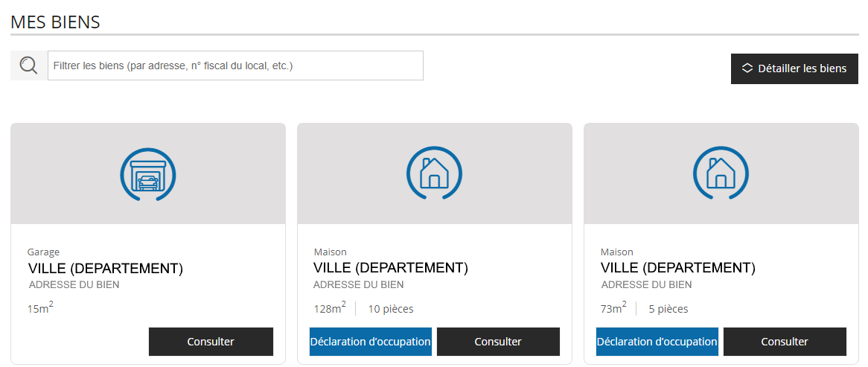Click the 73m² surface value
This screenshot has width=868, height=367.
tap(614, 307)
